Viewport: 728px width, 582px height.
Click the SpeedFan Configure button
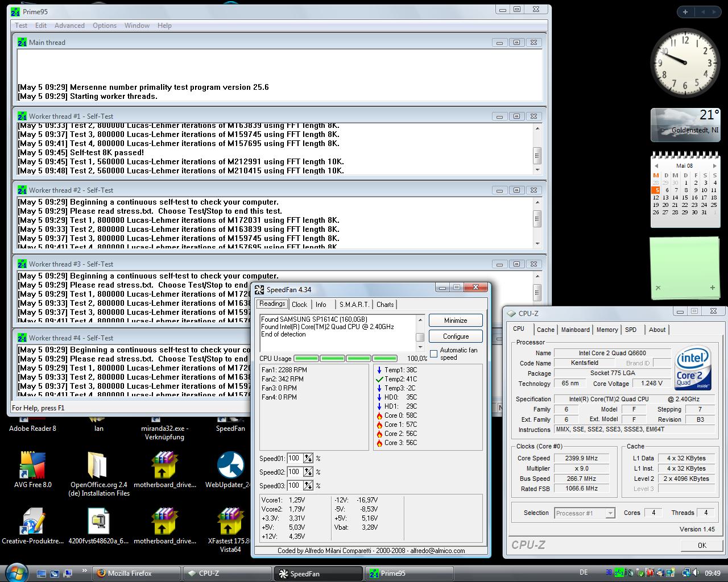point(456,336)
